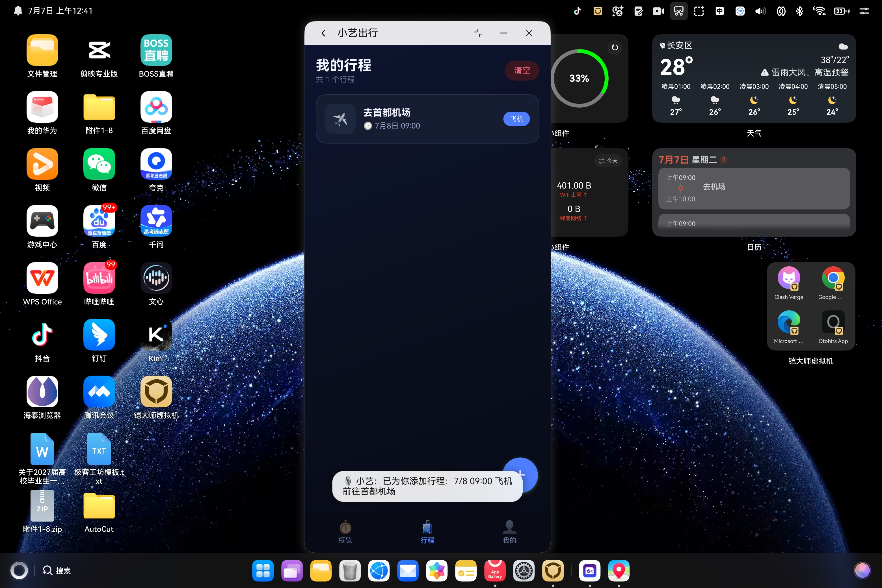Open the battery indicator in the status bar

point(842,11)
